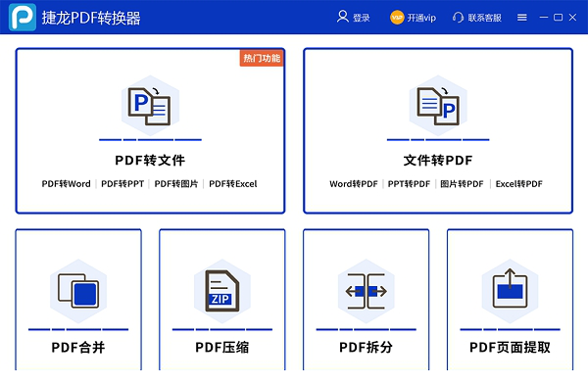Click the 热门功能 orange badge
The image size is (588, 385).
pyautogui.click(x=262, y=58)
